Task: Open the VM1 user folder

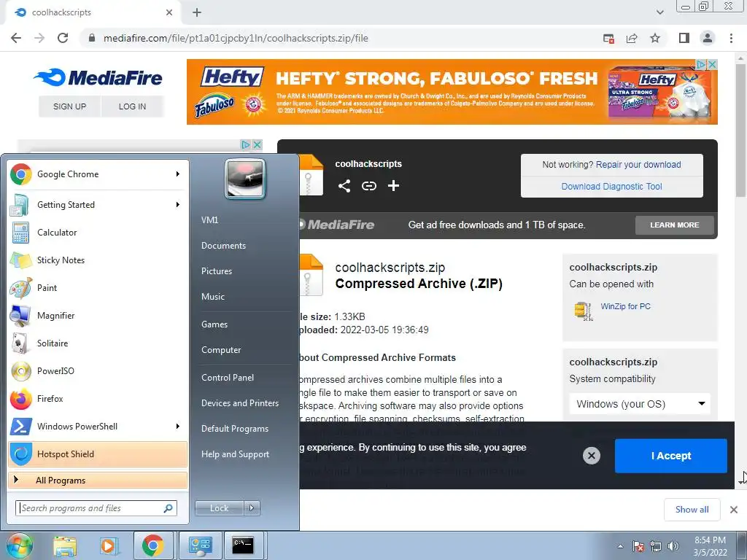Action: click(209, 220)
